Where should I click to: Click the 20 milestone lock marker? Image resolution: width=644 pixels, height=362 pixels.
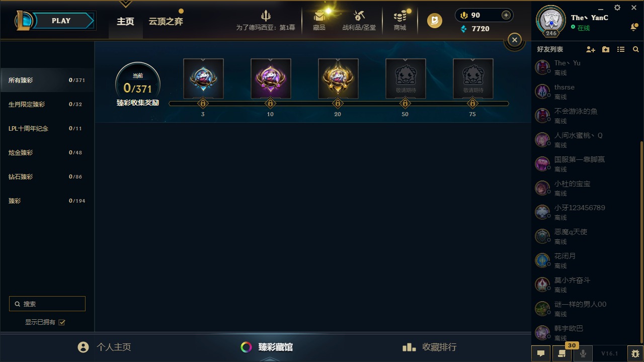click(x=338, y=103)
